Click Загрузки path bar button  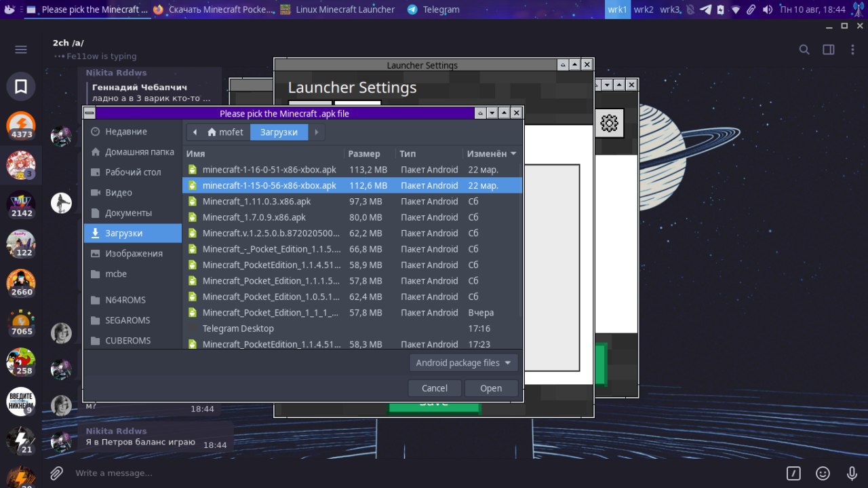(279, 132)
